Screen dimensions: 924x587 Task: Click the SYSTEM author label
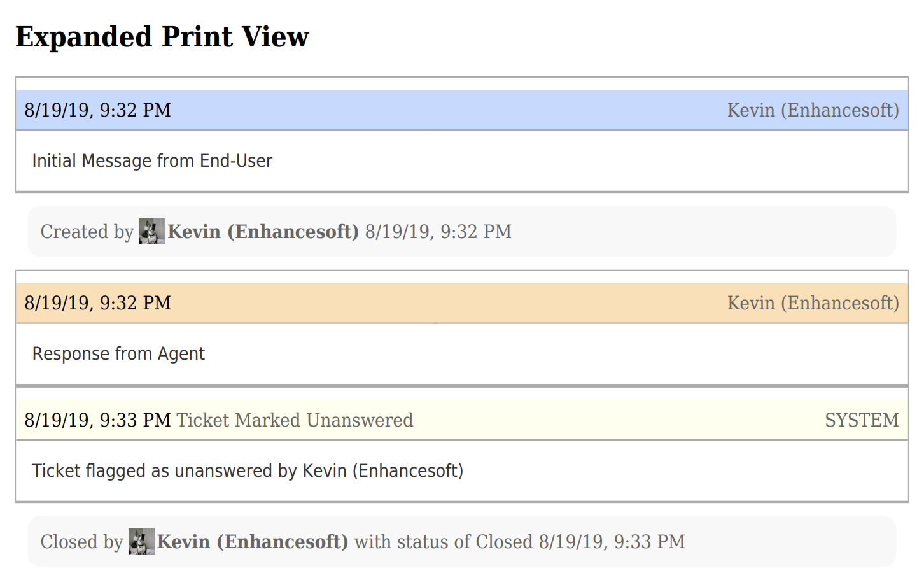862,420
